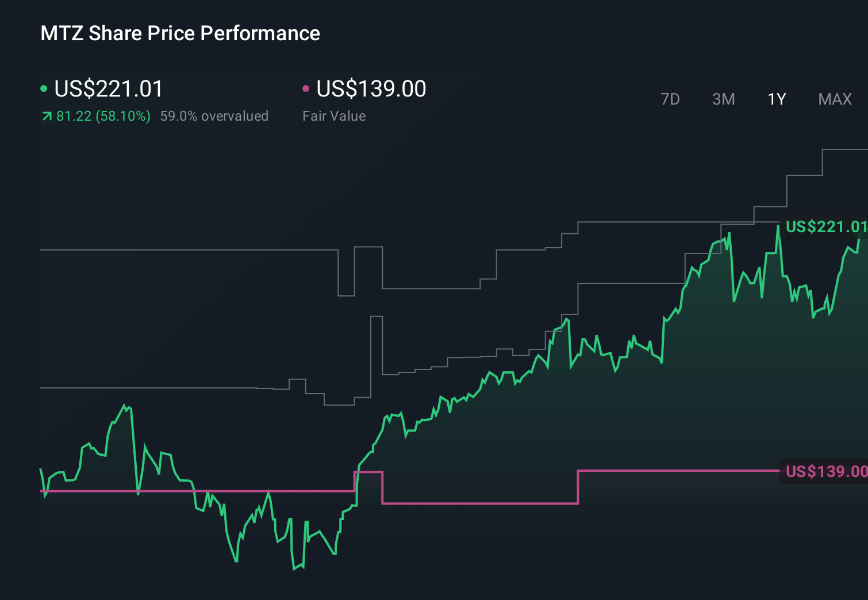Open the 81.22 (58.10%) gain details
The height and width of the screenshot is (600, 868).
point(102,116)
